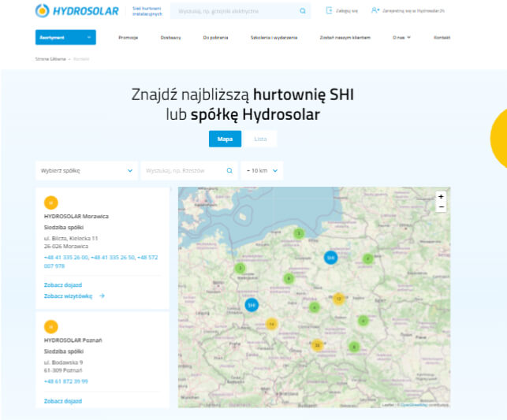Click Zobacz dojazd for HYDROSOLAR Morawica
Viewport: 507px width, 420px height.
63,284
